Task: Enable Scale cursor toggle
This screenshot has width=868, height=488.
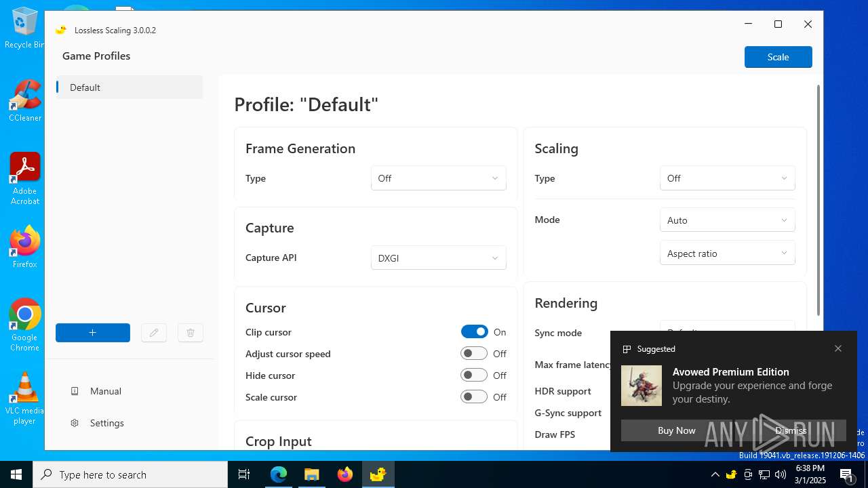Action: coord(474,397)
